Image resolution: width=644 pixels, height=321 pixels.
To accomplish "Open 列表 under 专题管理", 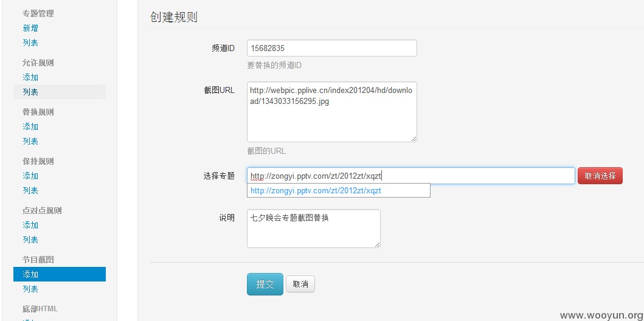I will (x=30, y=43).
